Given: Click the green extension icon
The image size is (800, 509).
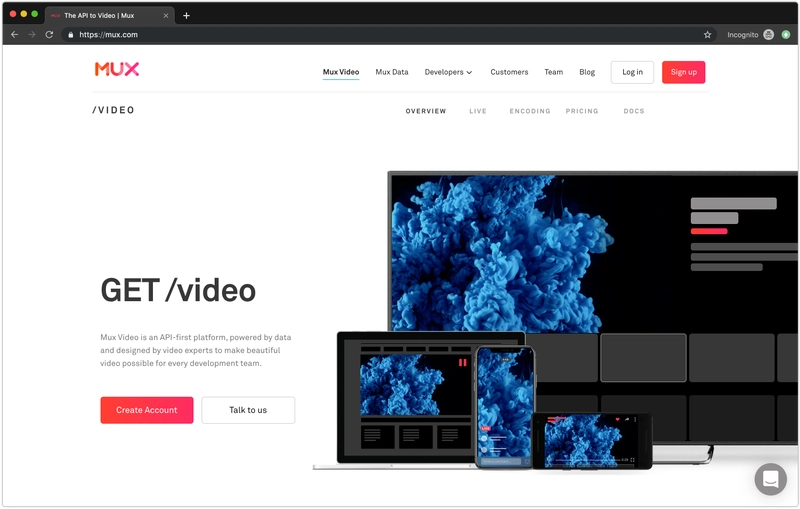Looking at the screenshot, I should point(786,35).
